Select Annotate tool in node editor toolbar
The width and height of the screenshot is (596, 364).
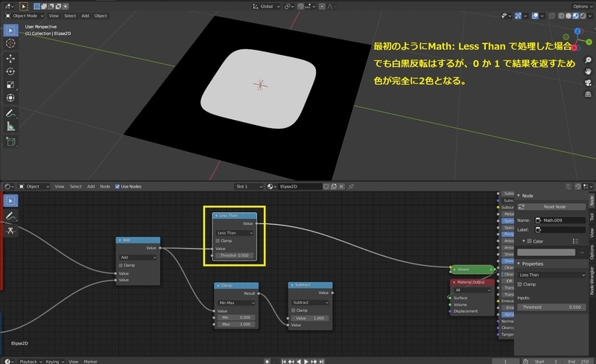10,216
